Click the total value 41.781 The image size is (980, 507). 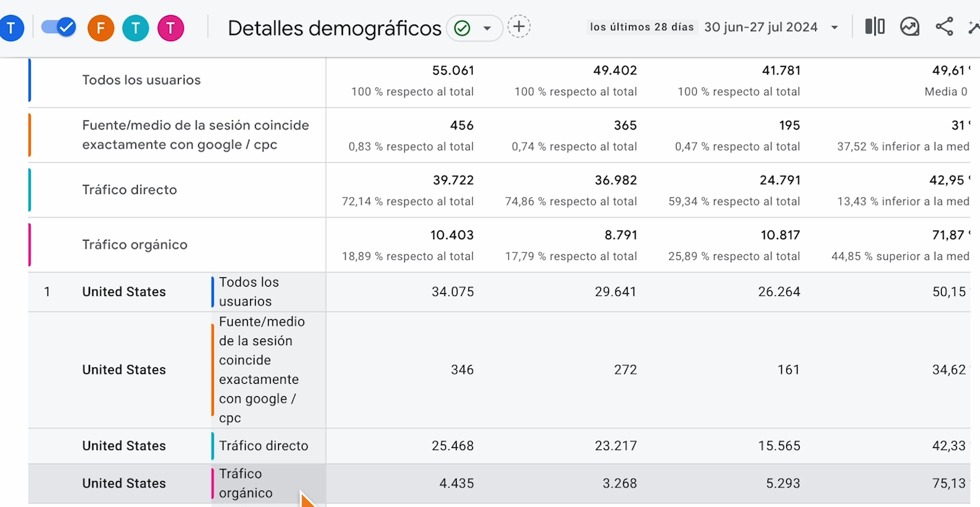pyautogui.click(x=780, y=71)
